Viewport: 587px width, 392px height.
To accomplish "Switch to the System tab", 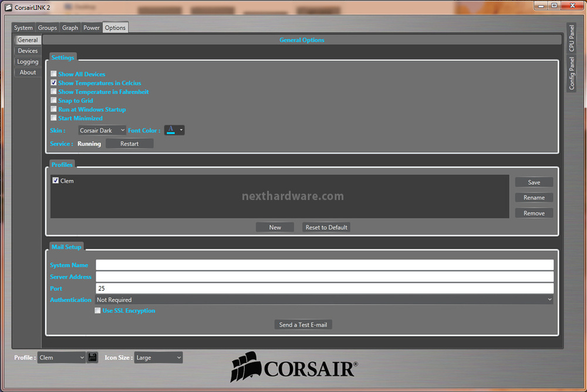I will (x=23, y=28).
